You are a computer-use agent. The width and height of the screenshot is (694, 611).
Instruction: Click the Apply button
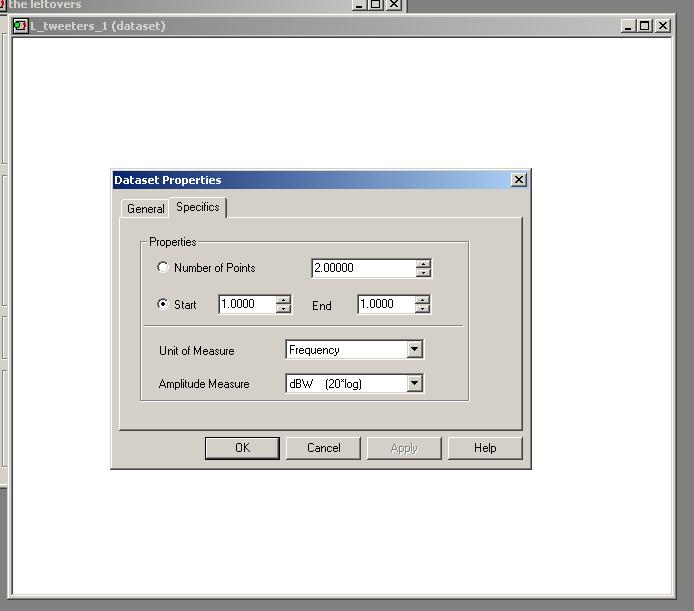pos(404,448)
